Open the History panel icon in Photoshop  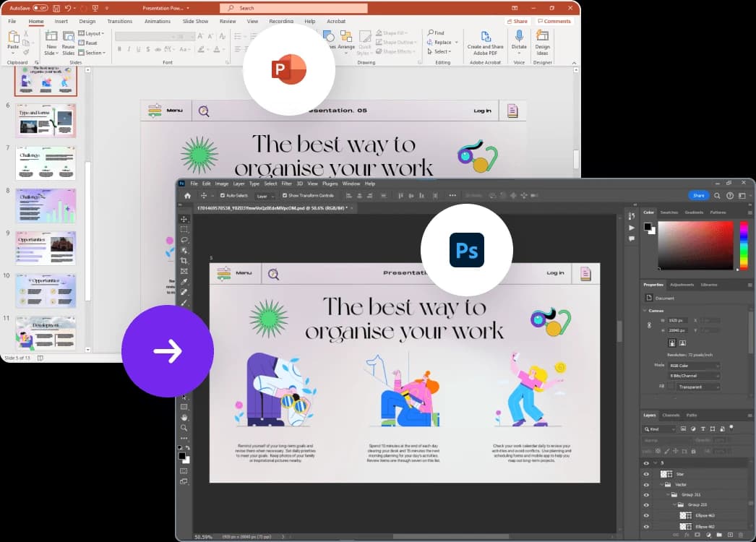[632, 216]
